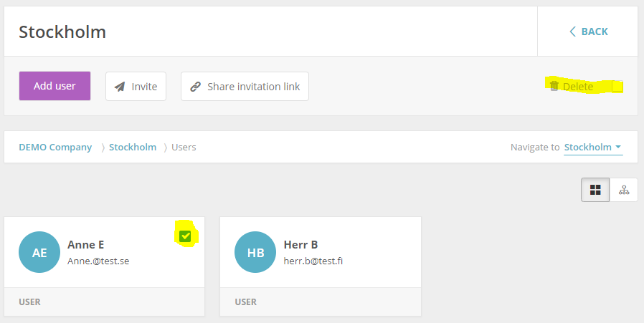Switch to grid view icon

(595, 190)
